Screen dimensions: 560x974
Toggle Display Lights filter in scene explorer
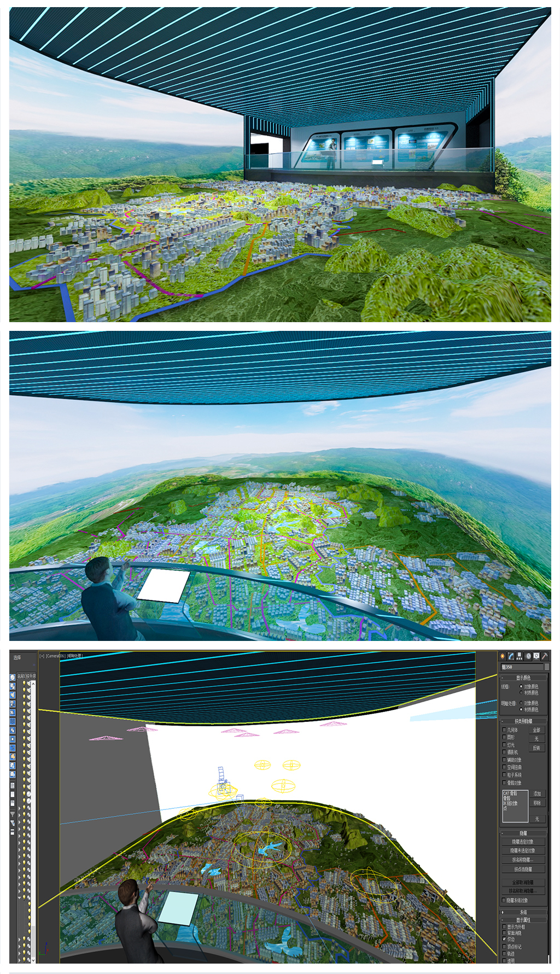[x=13, y=695]
